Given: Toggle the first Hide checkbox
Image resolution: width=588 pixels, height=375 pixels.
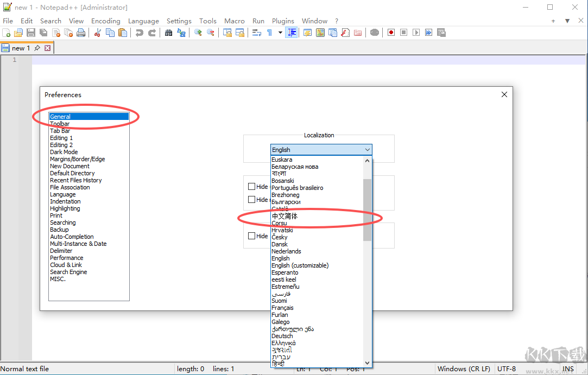Looking at the screenshot, I should point(252,187).
